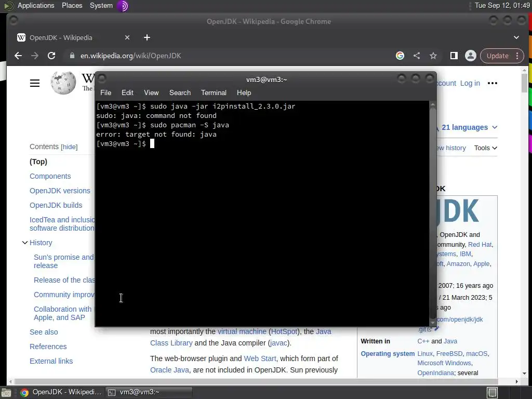Open Wikipedia three-dot personal tools menu
The height and width of the screenshot is (399, 532).
pyautogui.click(x=493, y=83)
